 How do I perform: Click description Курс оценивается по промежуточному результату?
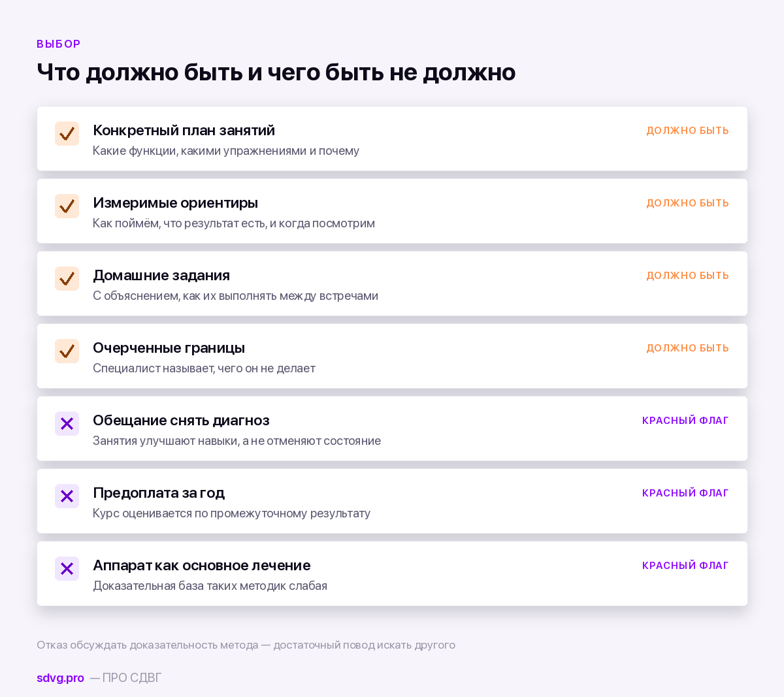[x=231, y=513]
